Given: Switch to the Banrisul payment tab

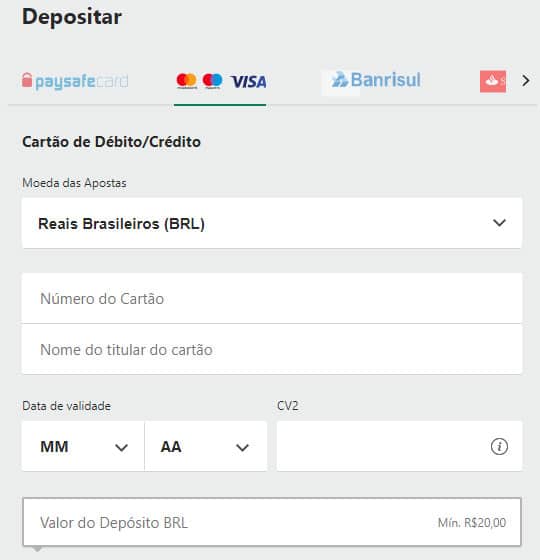Looking at the screenshot, I should [376, 80].
